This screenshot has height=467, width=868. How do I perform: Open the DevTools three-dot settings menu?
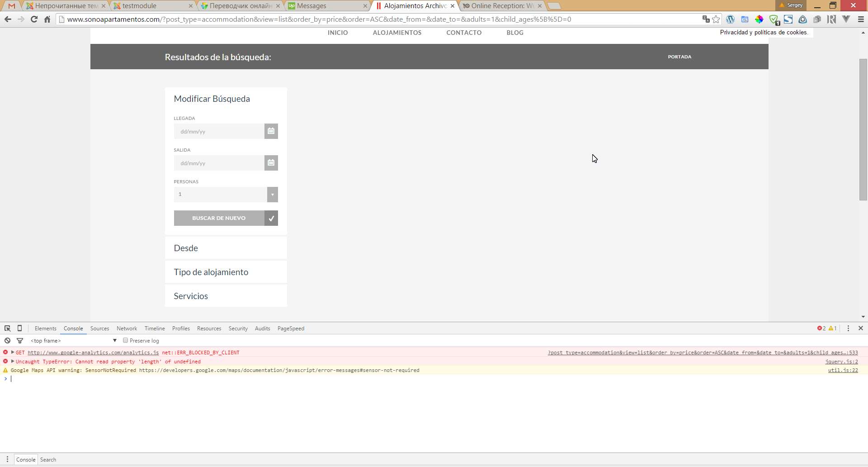848,329
